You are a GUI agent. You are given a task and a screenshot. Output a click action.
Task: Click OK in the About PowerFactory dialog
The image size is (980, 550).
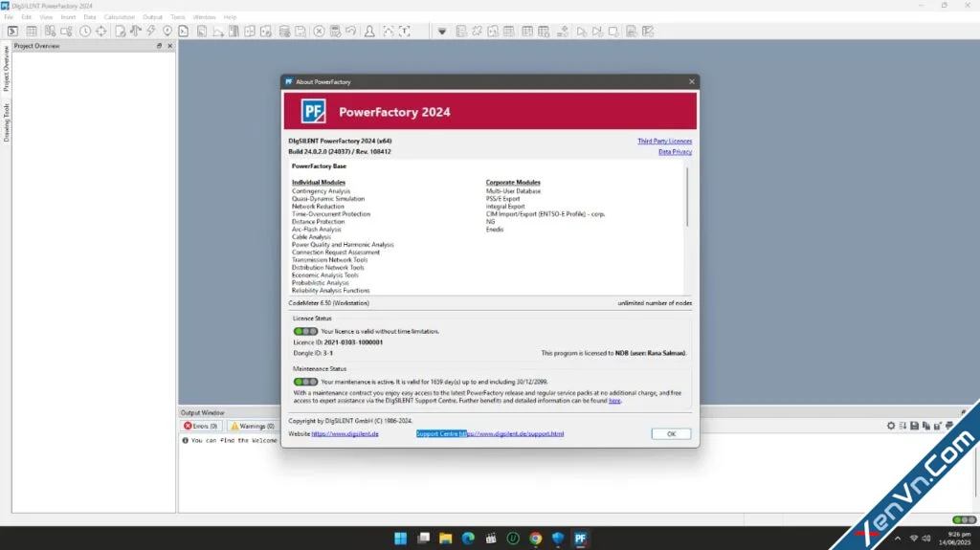(671, 433)
